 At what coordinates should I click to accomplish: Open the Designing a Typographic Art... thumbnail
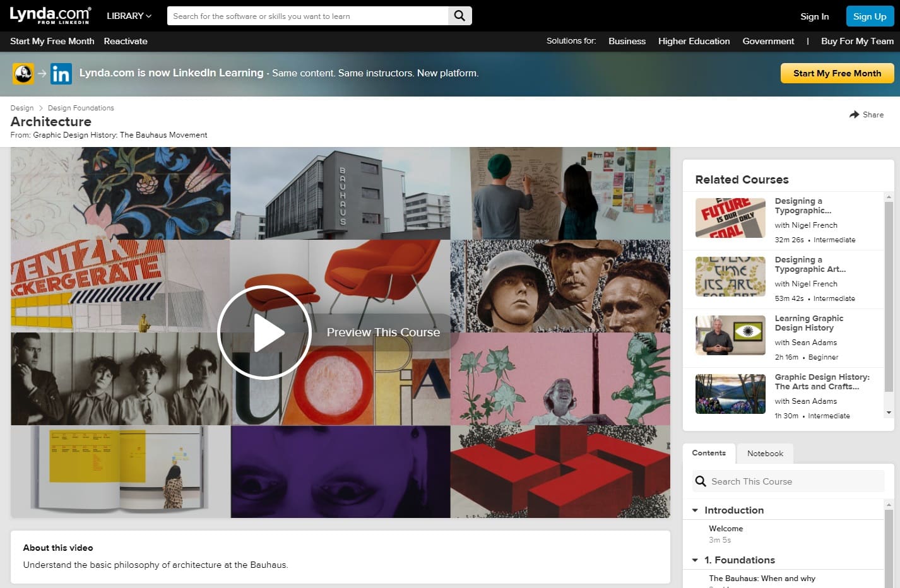click(x=730, y=276)
